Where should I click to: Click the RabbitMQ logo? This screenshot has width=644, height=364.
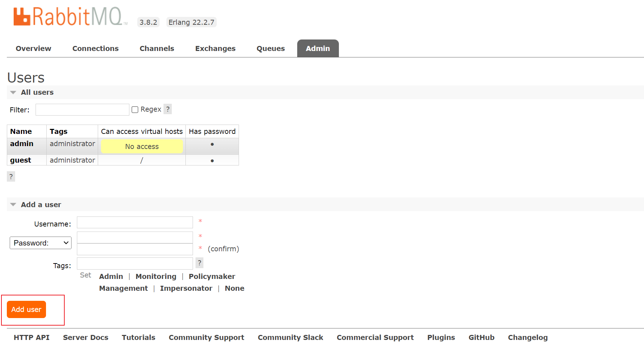click(x=70, y=17)
